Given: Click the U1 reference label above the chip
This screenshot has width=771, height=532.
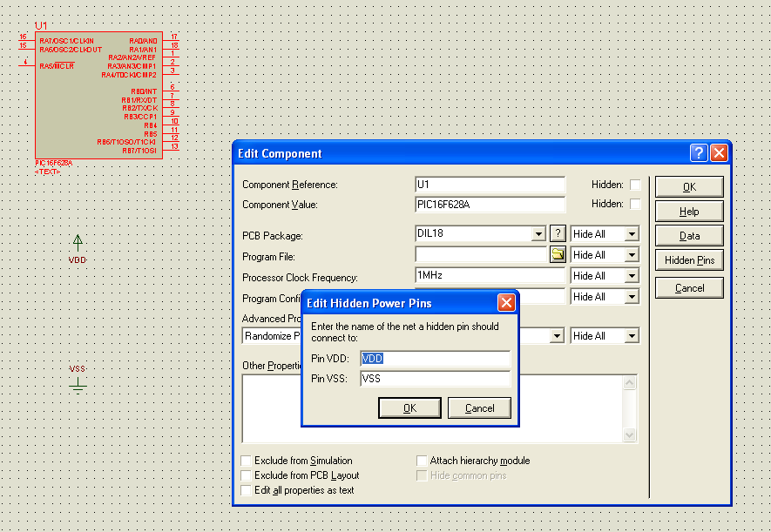Looking at the screenshot, I should tap(41, 26).
